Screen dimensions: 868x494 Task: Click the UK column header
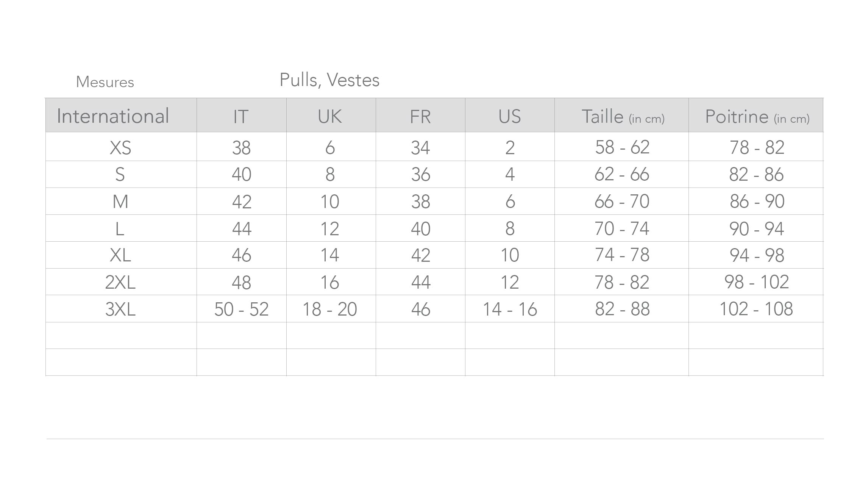(330, 117)
